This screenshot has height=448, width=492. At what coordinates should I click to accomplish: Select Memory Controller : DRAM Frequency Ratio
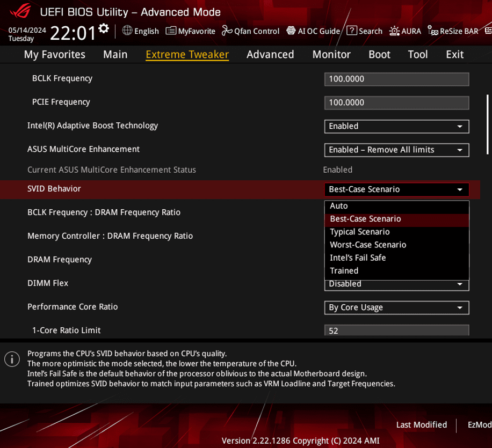[110, 236]
